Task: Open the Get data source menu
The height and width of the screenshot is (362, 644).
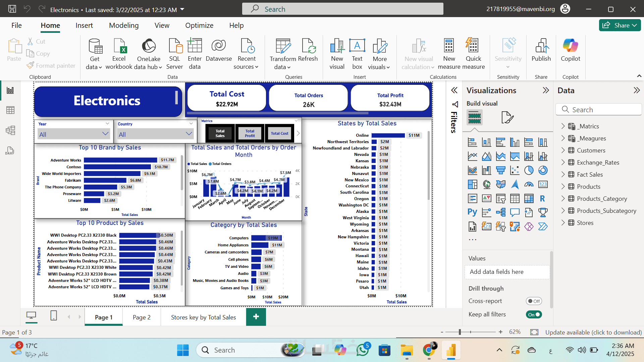Action: click(x=94, y=54)
